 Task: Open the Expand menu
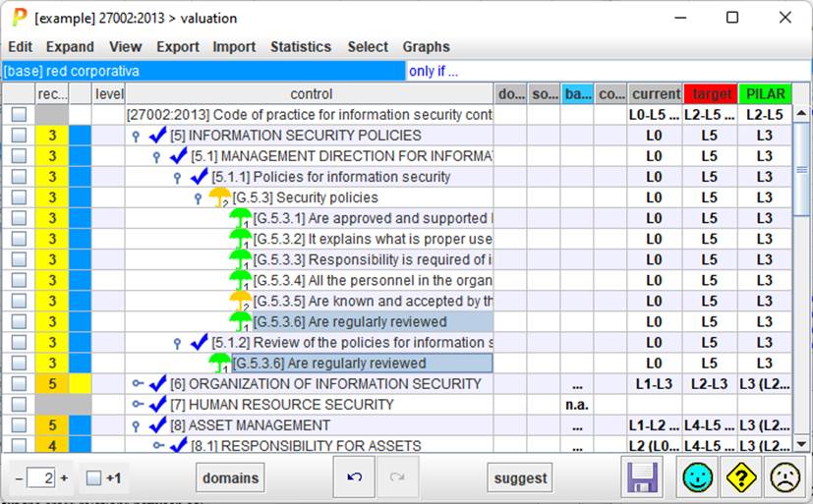70,46
